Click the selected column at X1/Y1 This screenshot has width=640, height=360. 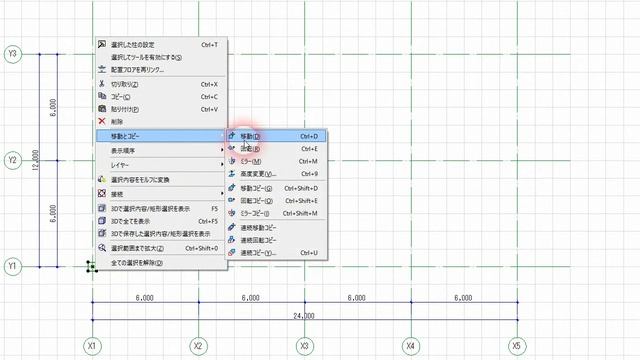(x=92, y=267)
